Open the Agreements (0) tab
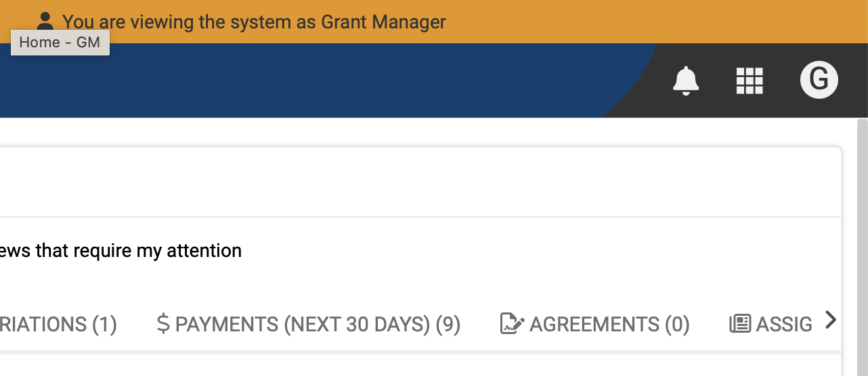The height and width of the screenshot is (376, 868). [609, 325]
